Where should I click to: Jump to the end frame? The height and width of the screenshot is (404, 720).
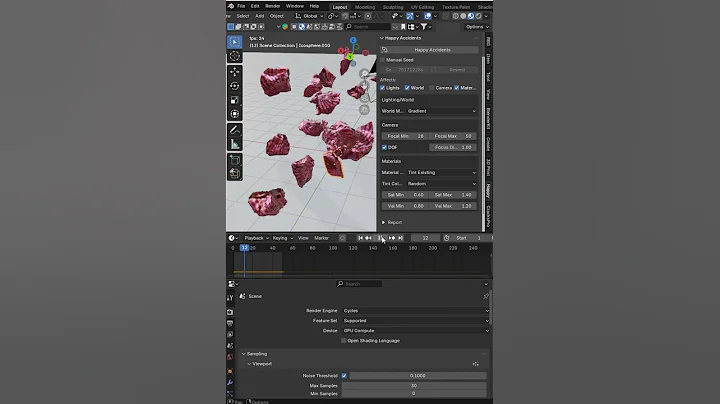point(400,238)
